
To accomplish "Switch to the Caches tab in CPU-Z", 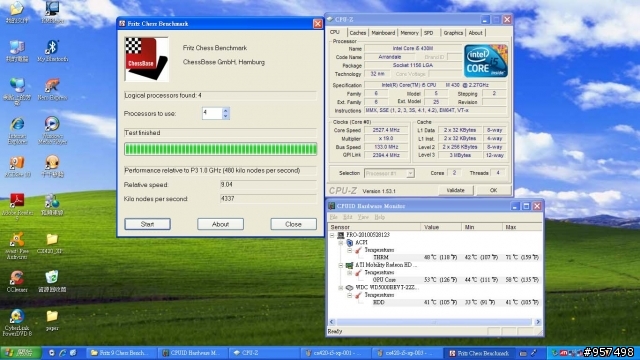I will [358, 33].
